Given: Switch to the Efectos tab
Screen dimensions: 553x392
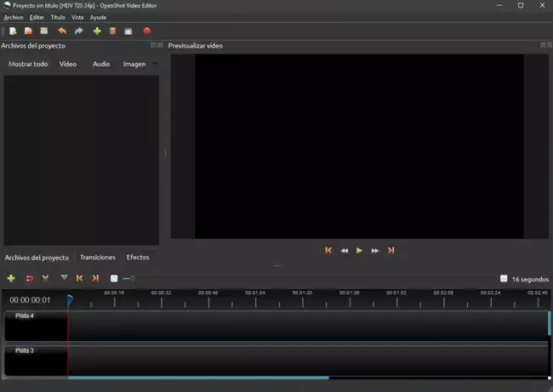Looking at the screenshot, I should [x=138, y=258].
